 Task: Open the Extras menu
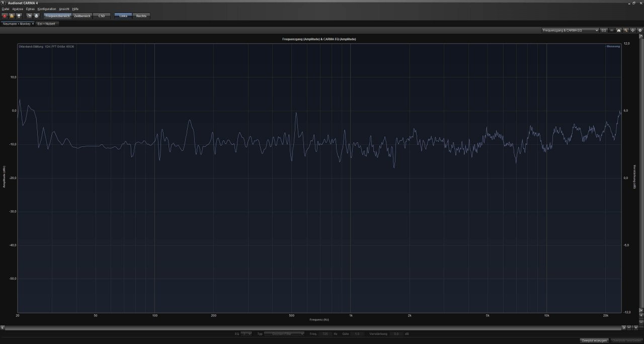pyautogui.click(x=30, y=9)
